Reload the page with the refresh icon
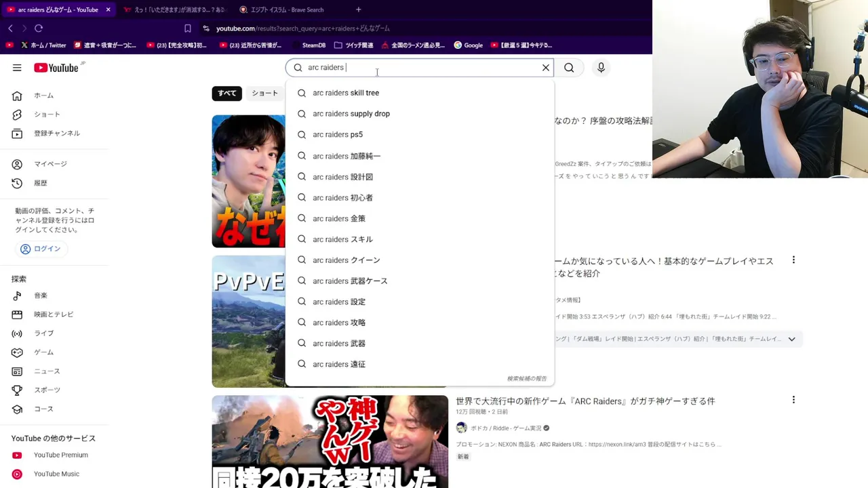 (39, 28)
